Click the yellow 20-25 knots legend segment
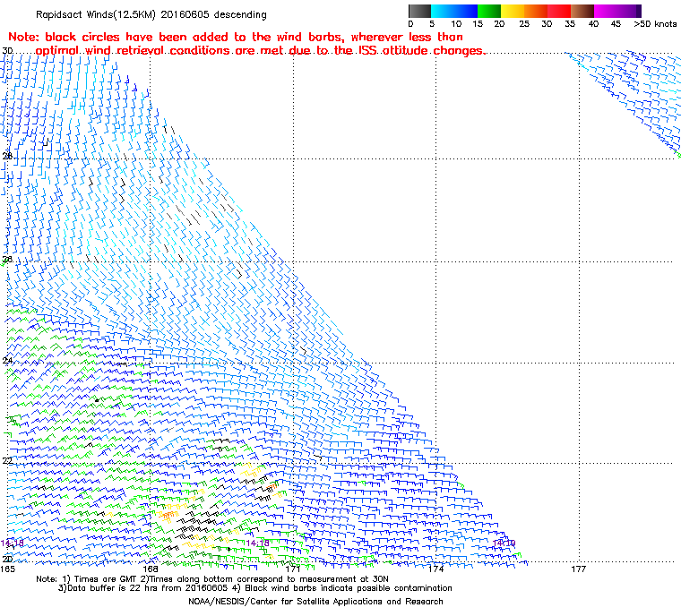Screen dimensions: 681x616 [513, 11]
